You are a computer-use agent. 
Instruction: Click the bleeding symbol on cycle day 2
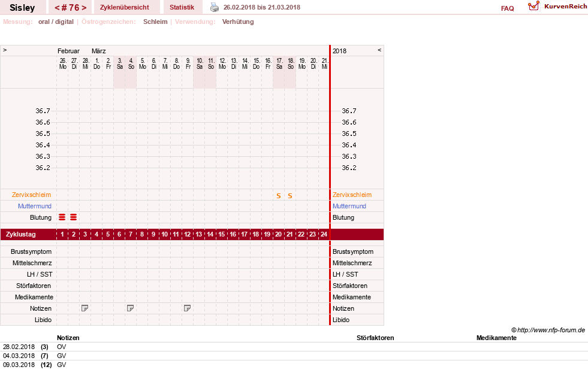coord(74,217)
